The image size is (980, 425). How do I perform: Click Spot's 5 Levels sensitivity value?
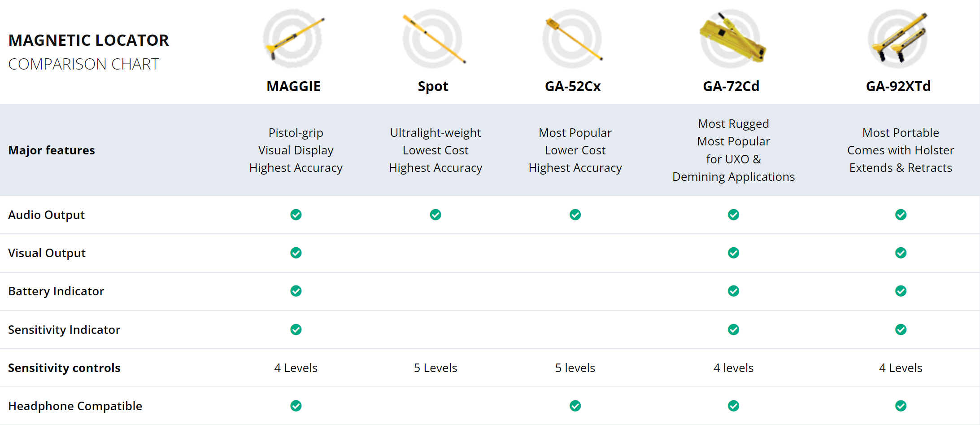436,368
